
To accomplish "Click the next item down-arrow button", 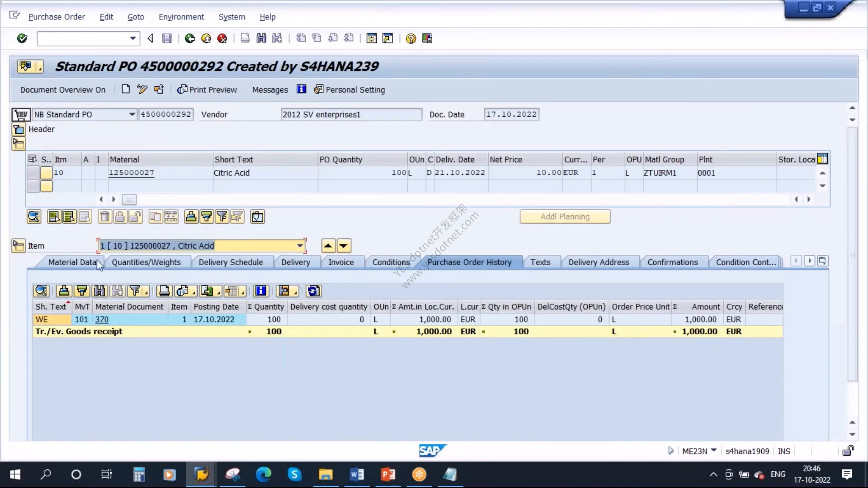I will 344,246.
